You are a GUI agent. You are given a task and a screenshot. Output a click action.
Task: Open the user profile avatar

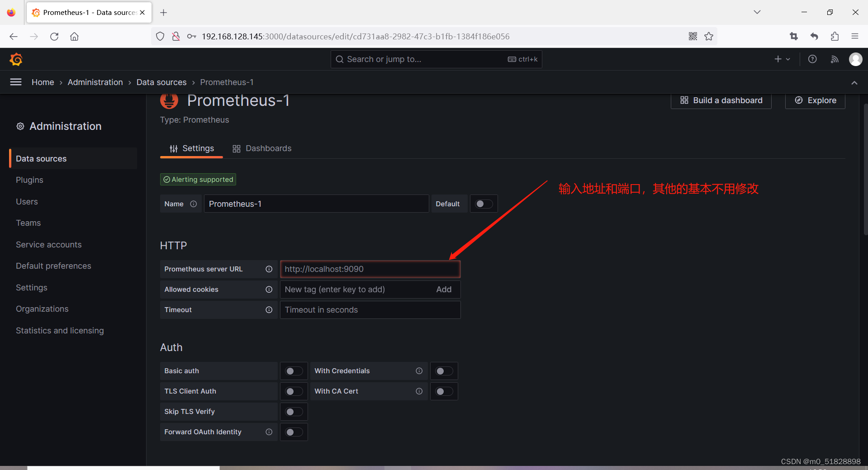coord(855,59)
